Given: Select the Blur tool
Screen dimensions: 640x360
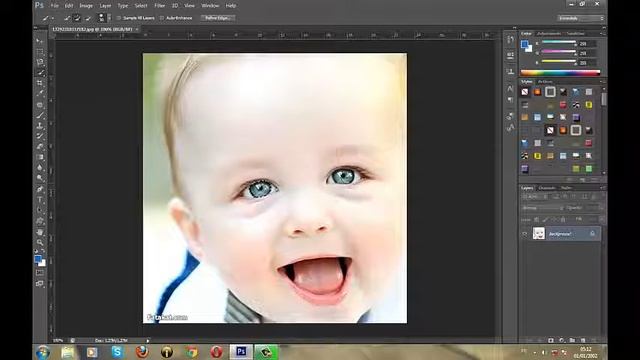Looking at the screenshot, I should (x=40, y=168).
